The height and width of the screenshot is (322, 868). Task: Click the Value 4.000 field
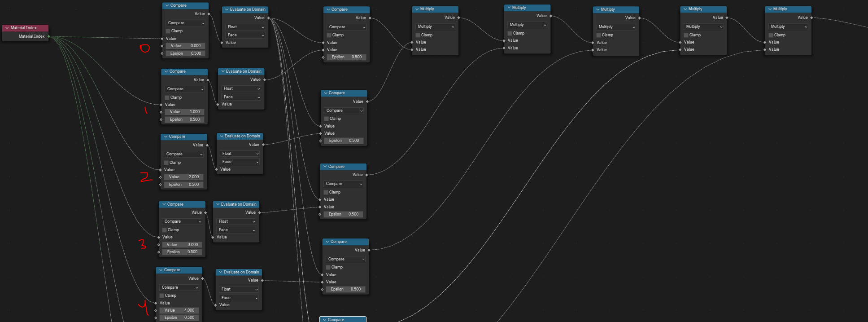tap(179, 310)
